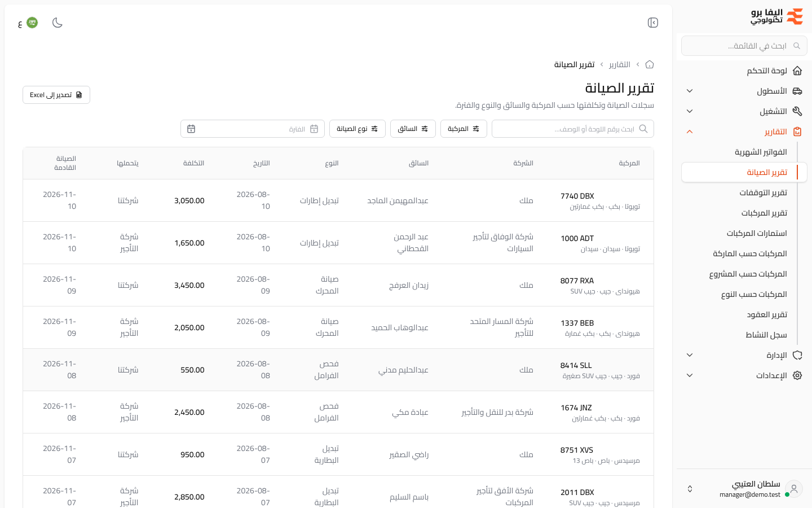Screen dimensions: 812x508
Task: Click the المركبة column header
Action: (629, 163)
